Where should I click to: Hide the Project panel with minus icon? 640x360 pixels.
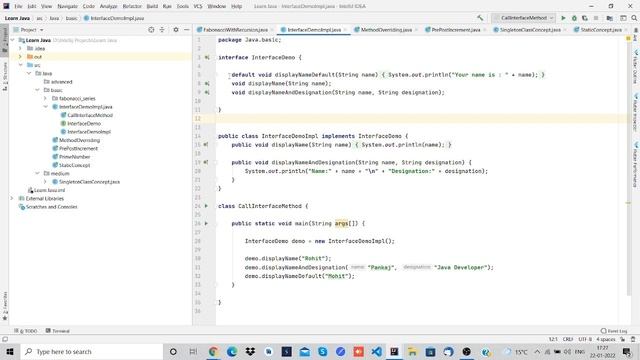pyautogui.click(x=187, y=30)
